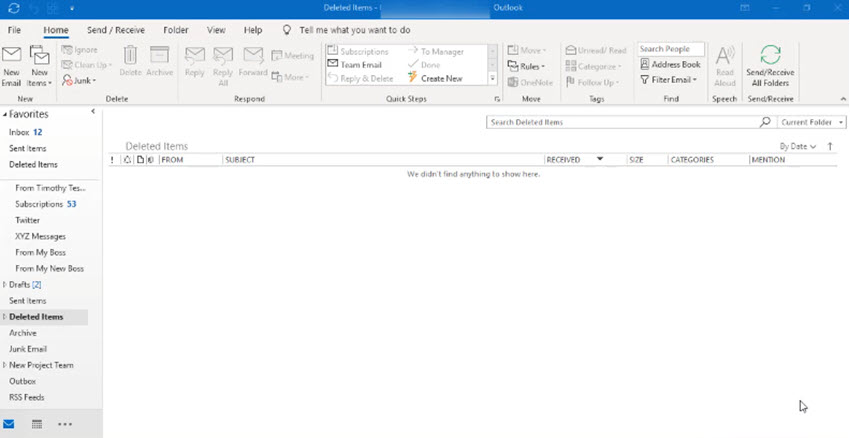Send item to OneNote
Screen dimensions: 850x438
click(x=530, y=82)
